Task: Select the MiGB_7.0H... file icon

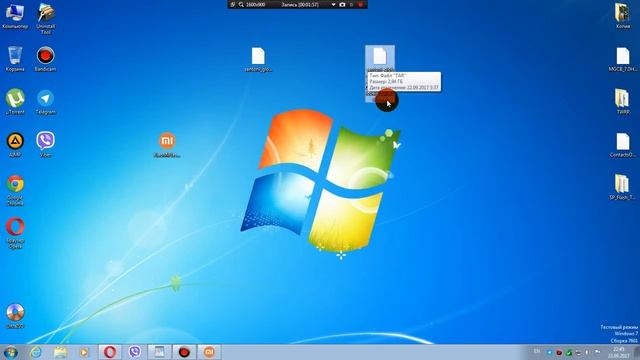Action: pos(623,59)
